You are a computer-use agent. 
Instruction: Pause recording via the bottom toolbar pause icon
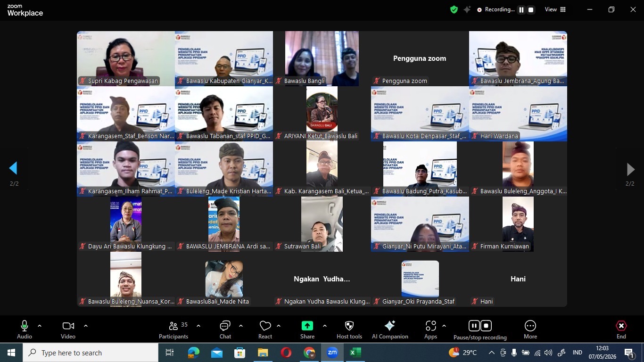[x=474, y=326]
